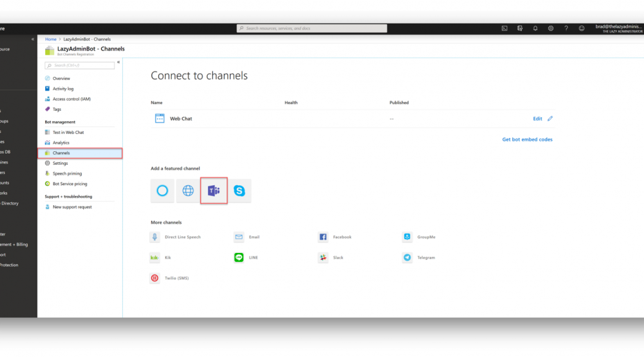Screen dimensions: 644x357
Task: Select the Slack channel icon
Action: pos(323,258)
